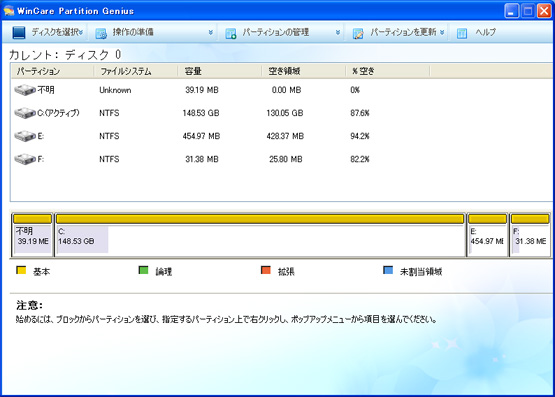Image resolution: width=555 pixels, height=397 pixels.
Task: Expand the ディスクを選択 dropdown chevron
Action: [x=81, y=32]
